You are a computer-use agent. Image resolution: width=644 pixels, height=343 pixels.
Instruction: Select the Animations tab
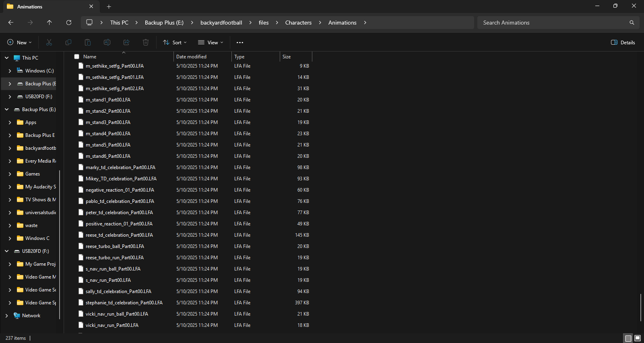(50, 6)
